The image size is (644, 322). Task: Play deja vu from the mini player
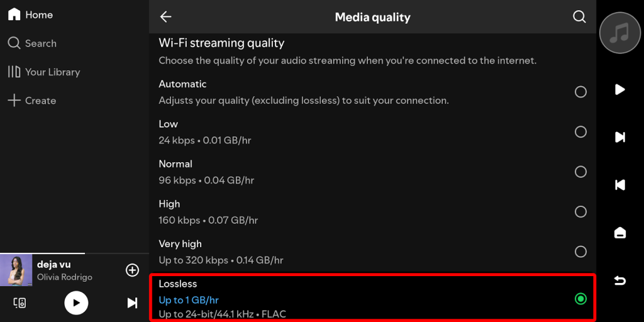tap(76, 303)
